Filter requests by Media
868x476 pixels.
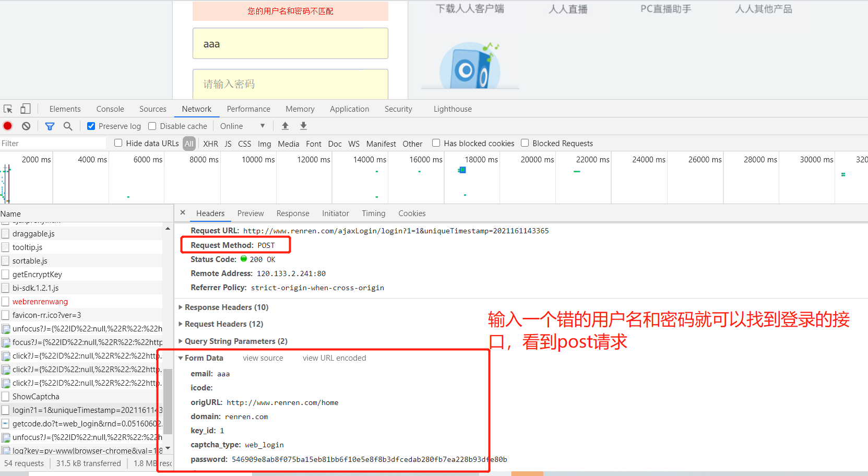pos(289,144)
